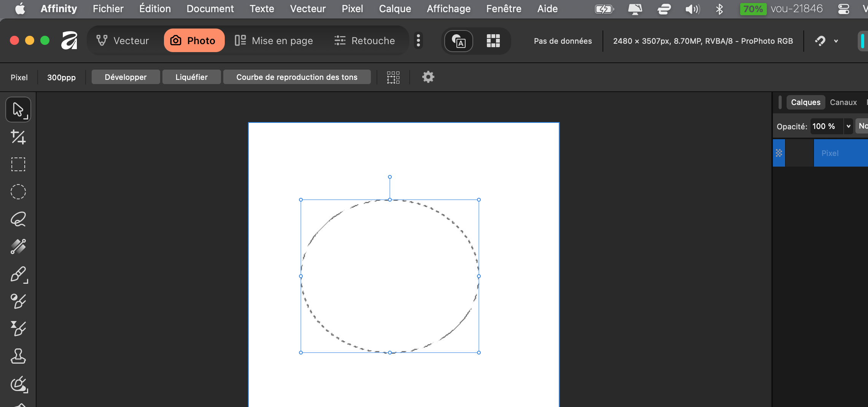
Task: Expand the Opacity percentage dropdown
Action: pos(848,126)
